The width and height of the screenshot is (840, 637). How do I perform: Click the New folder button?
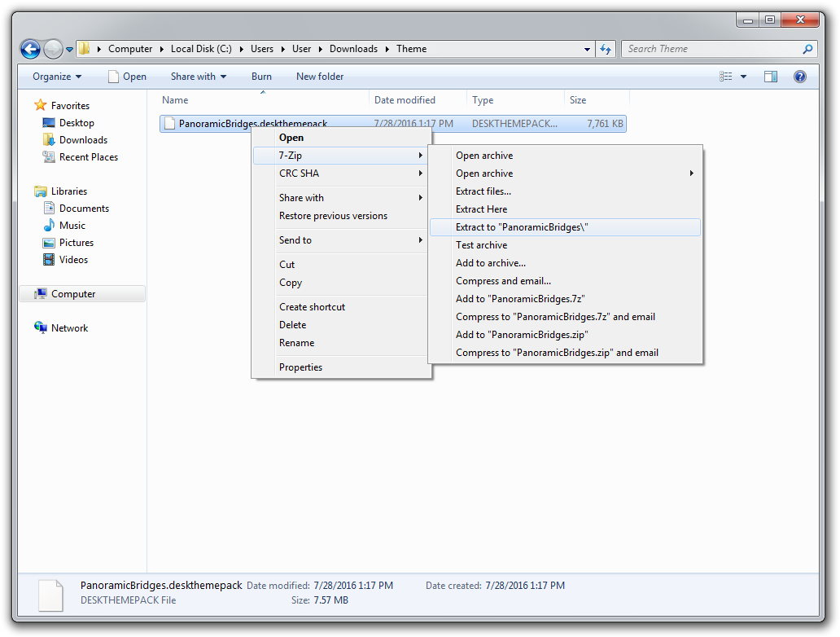(319, 76)
